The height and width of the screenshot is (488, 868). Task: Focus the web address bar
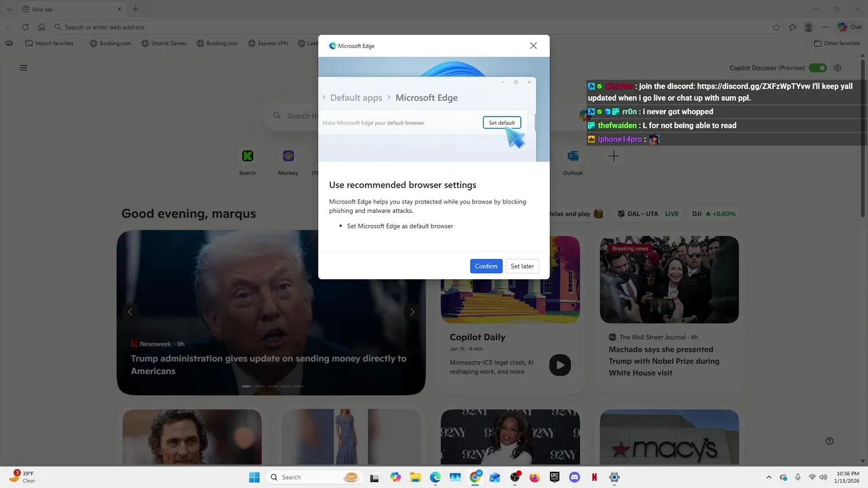click(x=416, y=27)
